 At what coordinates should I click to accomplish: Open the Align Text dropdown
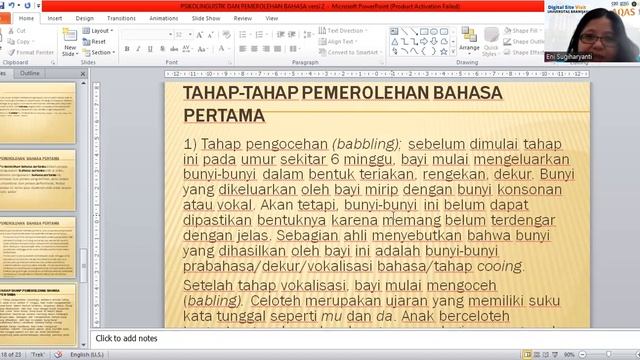tap(338, 42)
